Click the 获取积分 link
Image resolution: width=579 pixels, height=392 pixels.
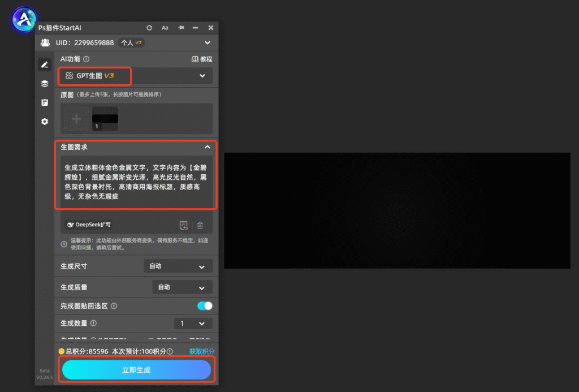[202, 351]
